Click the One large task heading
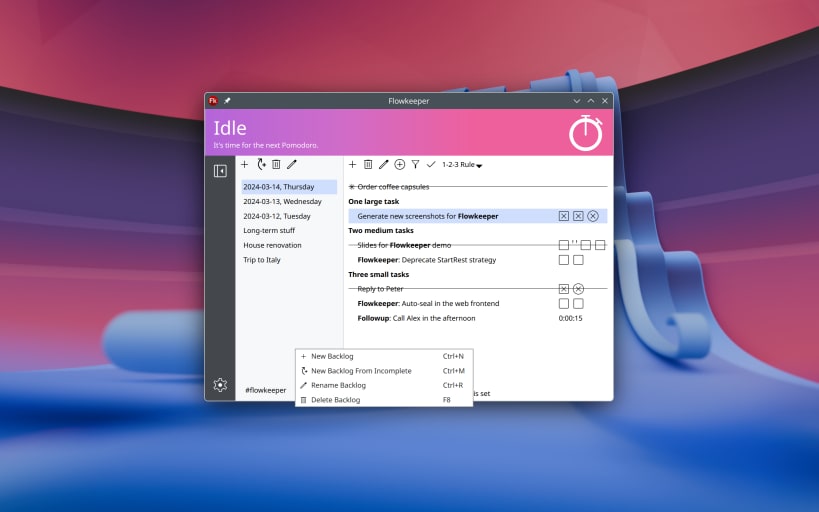This screenshot has height=512, width=819. click(x=373, y=201)
